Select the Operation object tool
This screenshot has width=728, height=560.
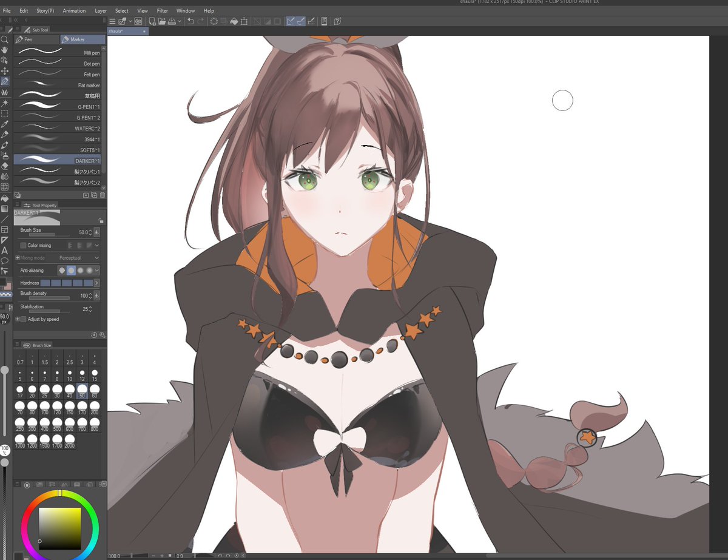pyautogui.click(x=4, y=60)
